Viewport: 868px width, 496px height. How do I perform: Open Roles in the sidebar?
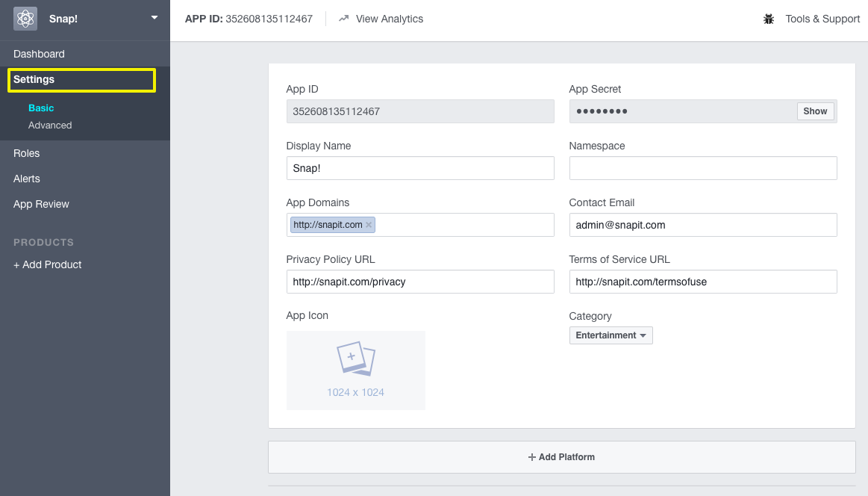(27, 154)
